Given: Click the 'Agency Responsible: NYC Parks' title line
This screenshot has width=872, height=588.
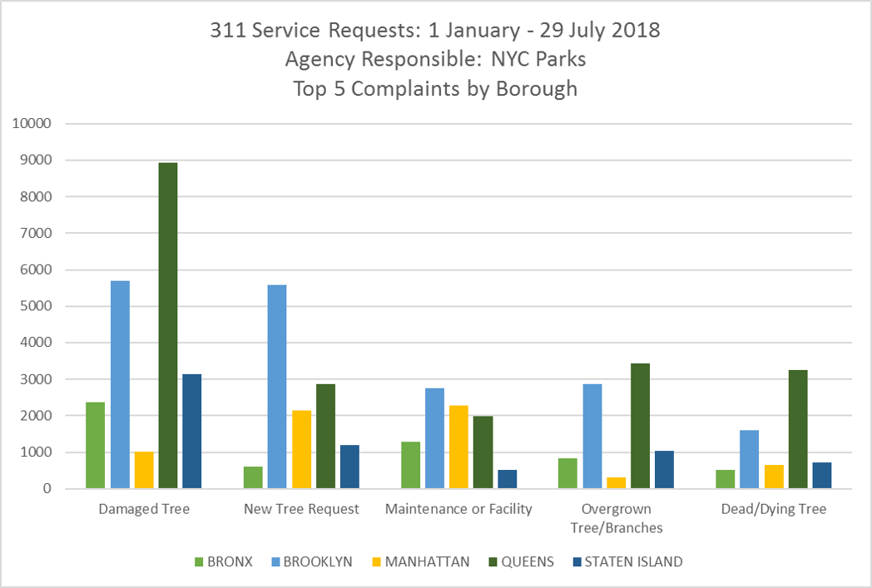Looking at the screenshot, I should pos(435,59).
